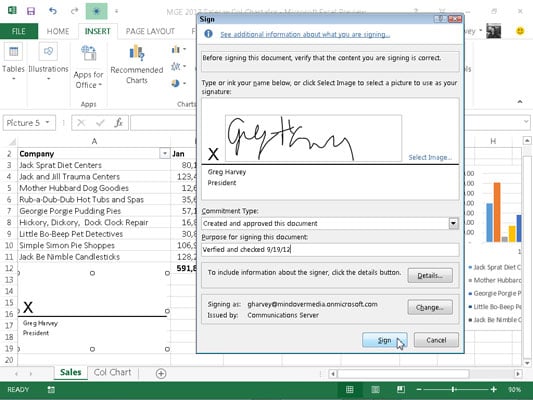Add a new sheet with plus icon
This screenshot has height=400, width=533.
click(x=161, y=373)
